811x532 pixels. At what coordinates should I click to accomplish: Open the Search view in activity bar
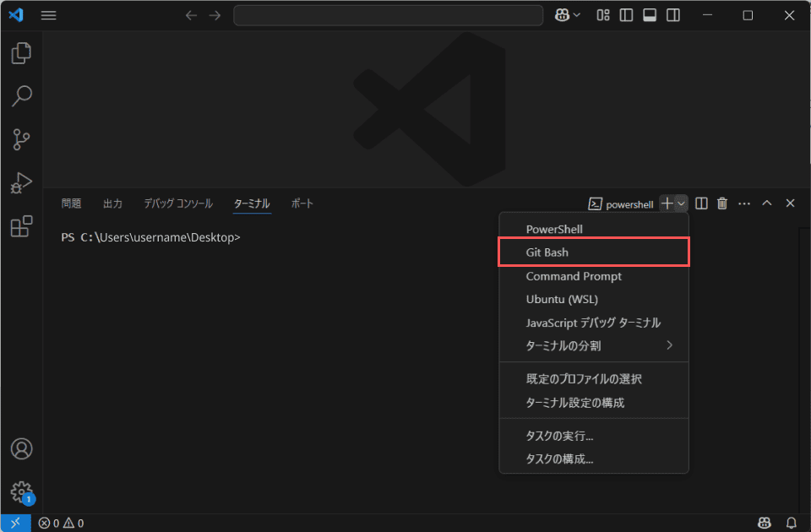click(21, 96)
